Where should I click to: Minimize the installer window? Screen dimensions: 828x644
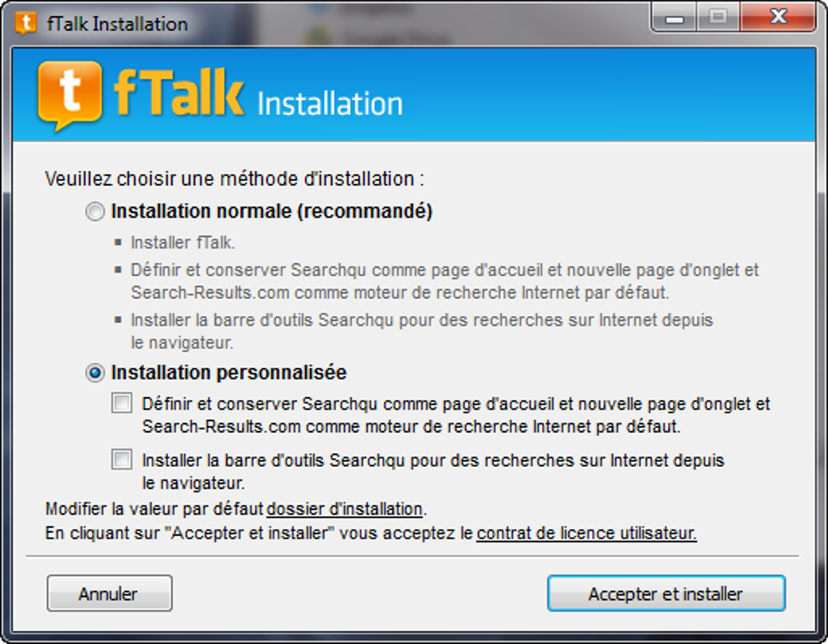(674, 16)
